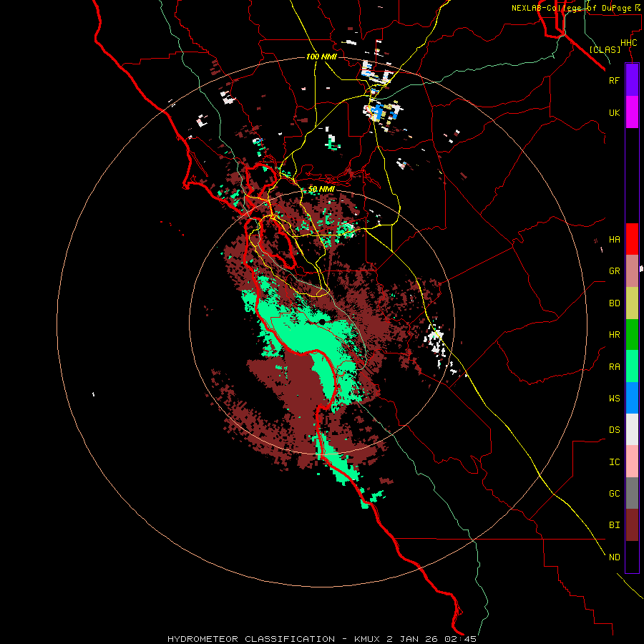Click the DS white legend swatch
This screenshot has height=644, width=644.
(632, 429)
